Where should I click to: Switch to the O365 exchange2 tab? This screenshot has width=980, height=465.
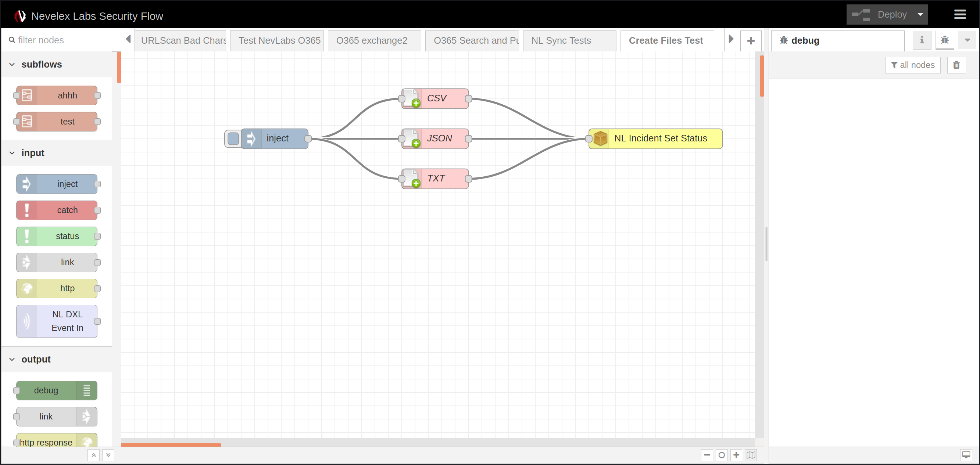(371, 41)
